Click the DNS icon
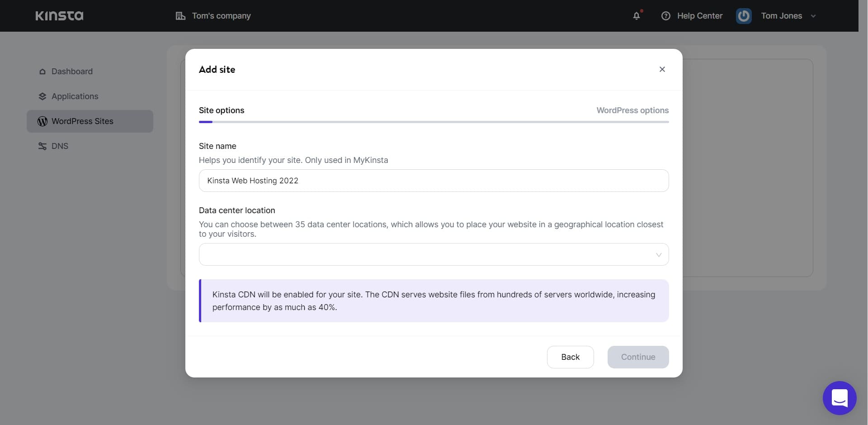868x425 pixels. (42, 146)
